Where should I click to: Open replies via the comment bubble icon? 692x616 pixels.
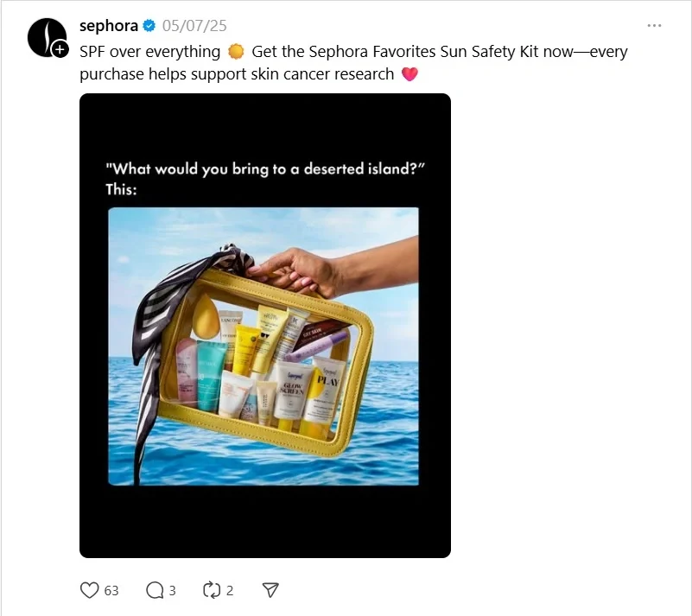pyautogui.click(x=155, y=590)
